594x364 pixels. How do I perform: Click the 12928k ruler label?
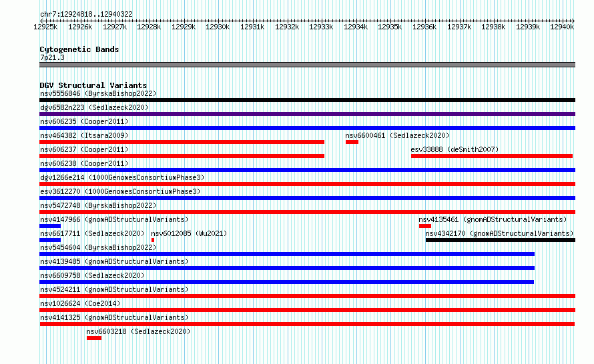[x=149, y=27]
